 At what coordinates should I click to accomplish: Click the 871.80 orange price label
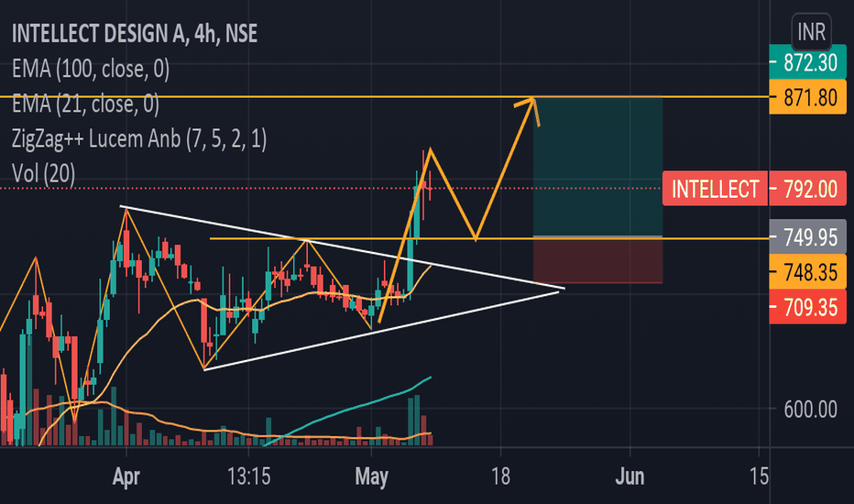tap(807, 97)
